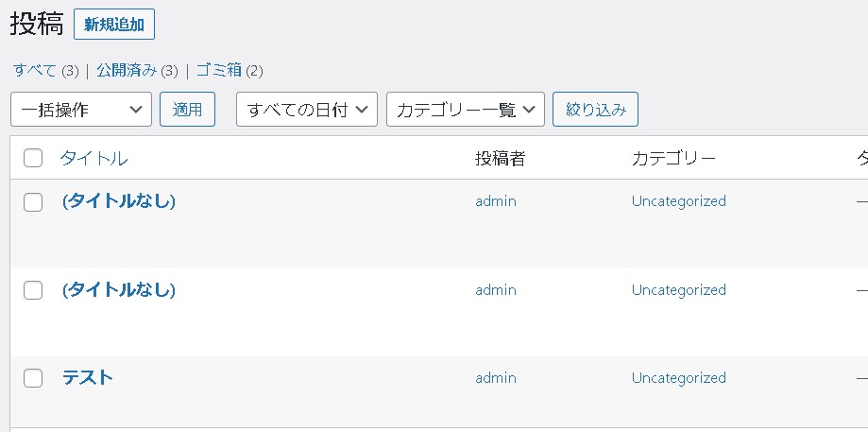Click the 新規追加 button to add post
The image size is (868, 432).
coord(114,25)
